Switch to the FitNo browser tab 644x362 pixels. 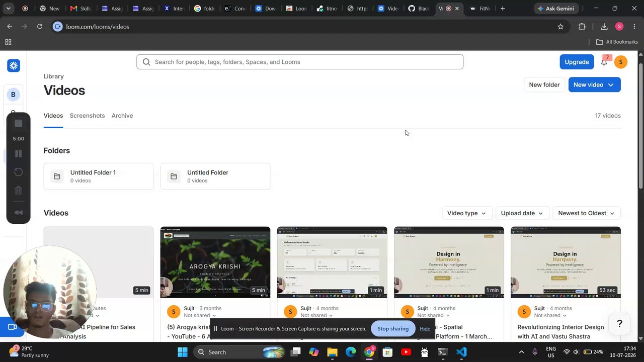480,9
